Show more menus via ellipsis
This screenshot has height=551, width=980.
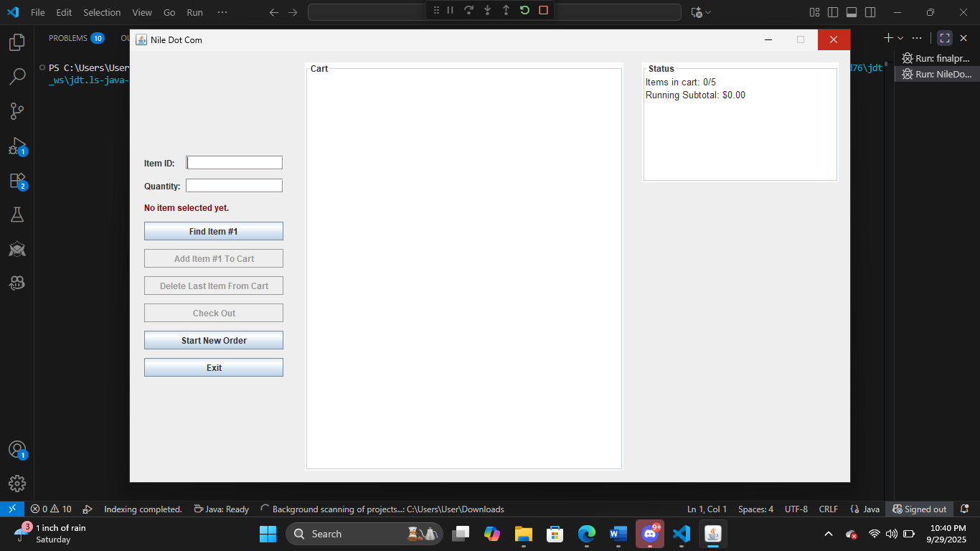pos(222,12)
